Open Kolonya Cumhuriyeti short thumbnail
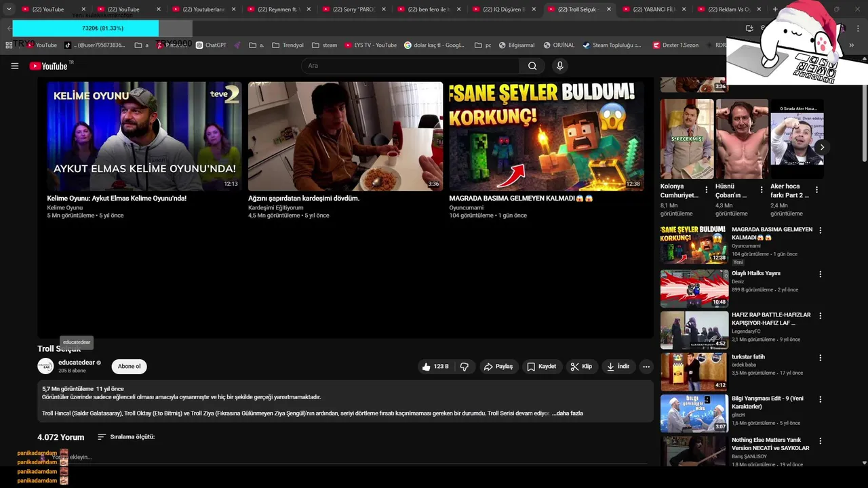 687,139
